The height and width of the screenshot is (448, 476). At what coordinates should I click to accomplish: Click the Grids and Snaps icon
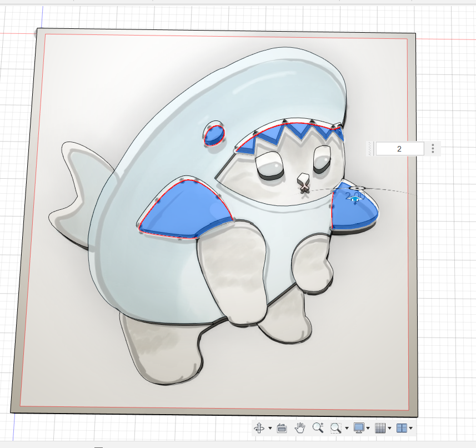[x=380, y=429]
